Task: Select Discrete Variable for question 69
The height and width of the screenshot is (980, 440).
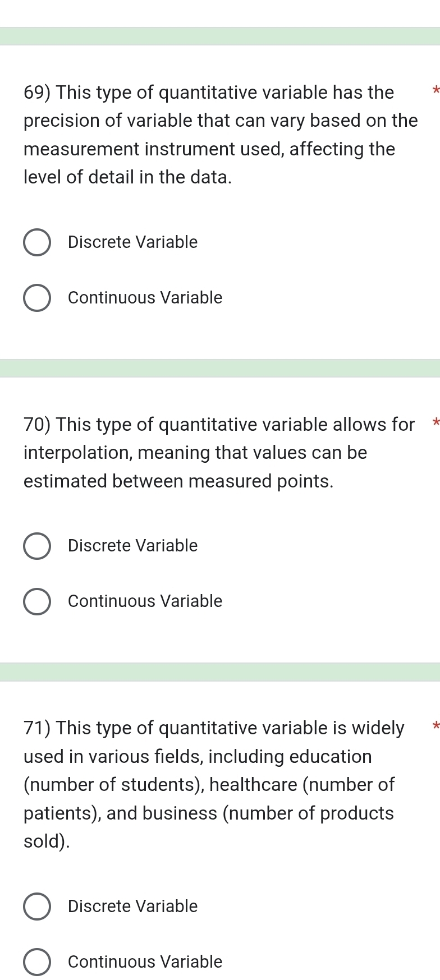Action: pyautogui.click(x=37, y=242)
